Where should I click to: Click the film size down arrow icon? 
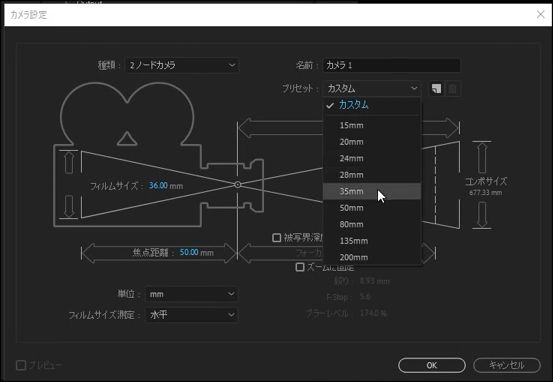coord(69,206)
